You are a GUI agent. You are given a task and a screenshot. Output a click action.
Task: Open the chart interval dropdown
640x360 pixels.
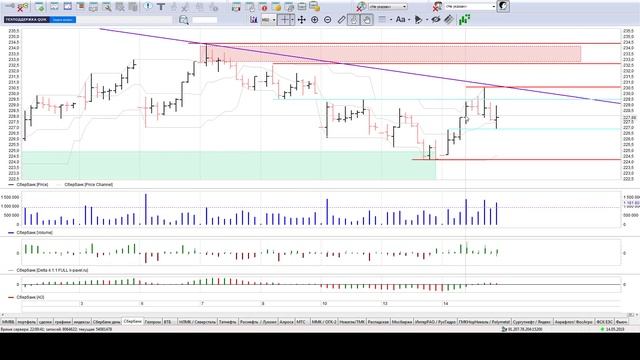(269, 20)
